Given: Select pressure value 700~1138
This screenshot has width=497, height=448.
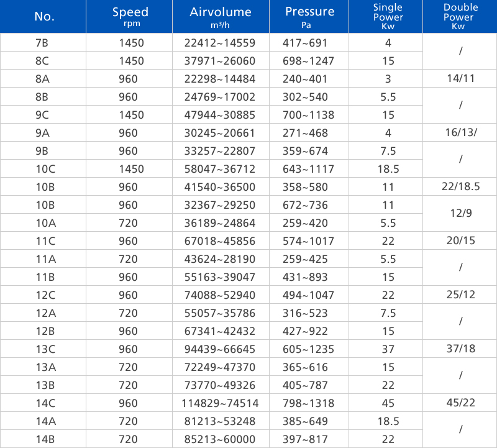Looking at the screenshot, I should [309, 115].
